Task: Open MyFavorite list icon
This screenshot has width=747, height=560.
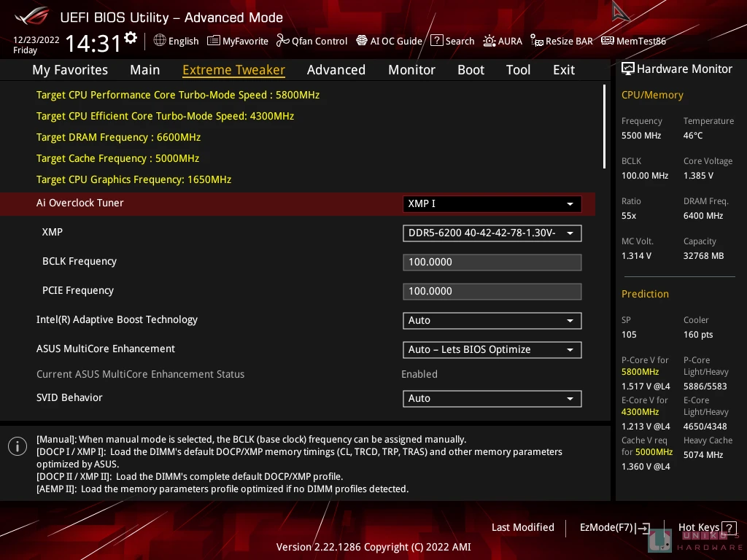Action: (214, 41)
